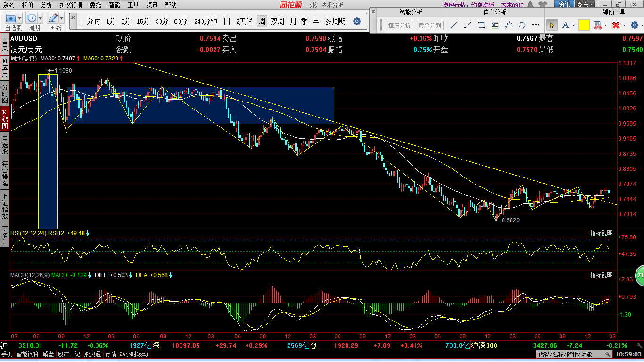Select the golden ratio lines tool icon
The height and width of the screenshot is (362, 644).
click(x=495, y=25)
